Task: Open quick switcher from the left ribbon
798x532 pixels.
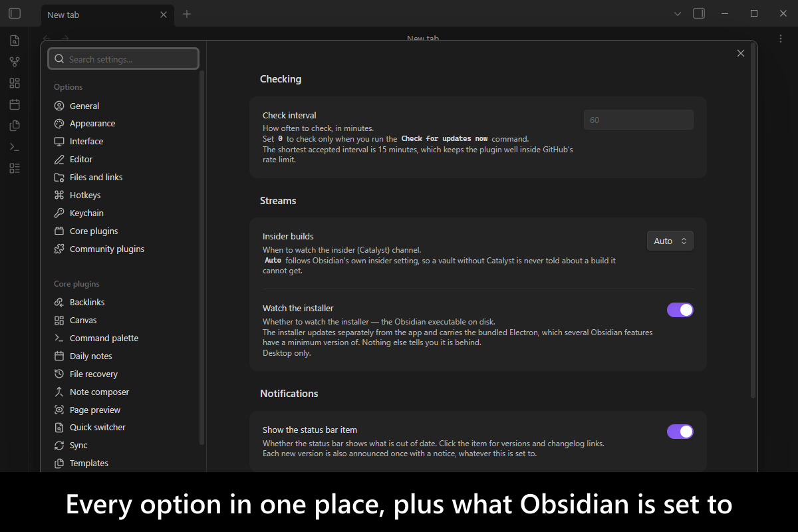Action: coord(15,41)
